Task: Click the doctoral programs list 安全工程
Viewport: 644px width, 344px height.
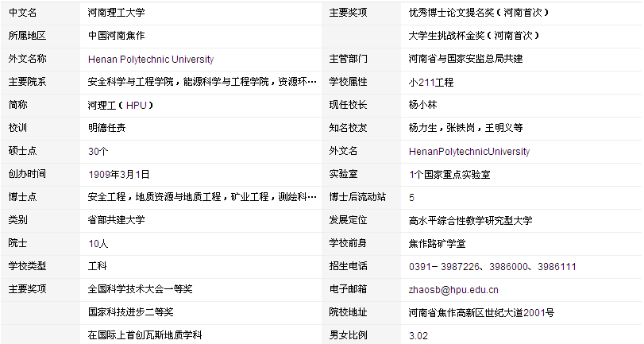Action: pos(106,197)
